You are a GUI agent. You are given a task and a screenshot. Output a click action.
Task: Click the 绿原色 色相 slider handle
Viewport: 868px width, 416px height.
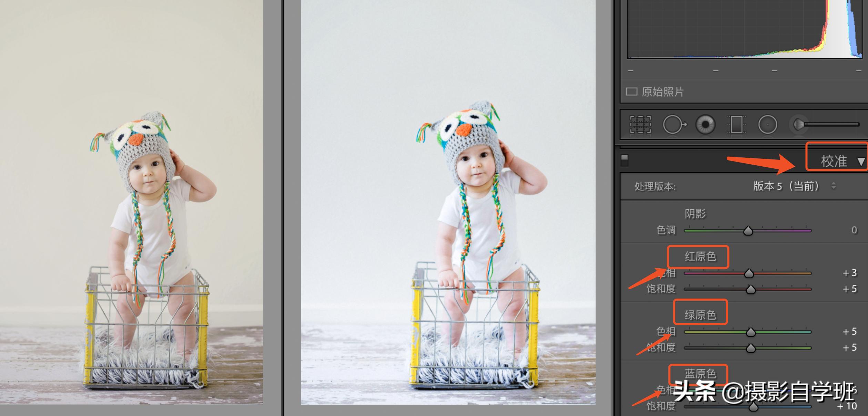point(751,332)
